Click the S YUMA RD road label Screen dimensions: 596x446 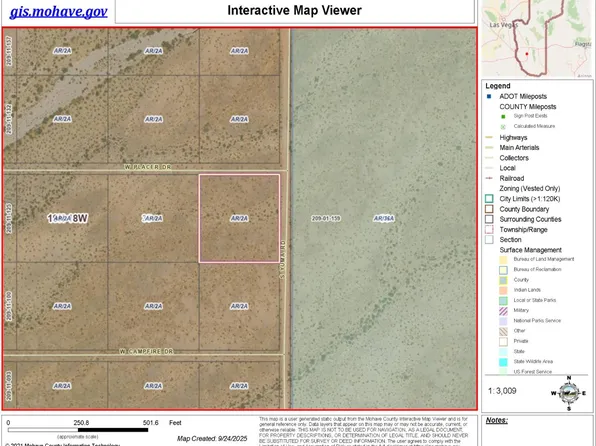282,259
